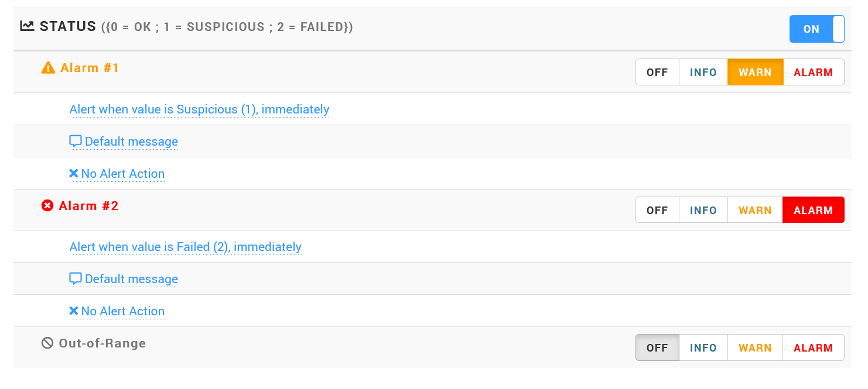Click the X icon beside Alarm #1's No Alert Action

click(x=74, y=174)
